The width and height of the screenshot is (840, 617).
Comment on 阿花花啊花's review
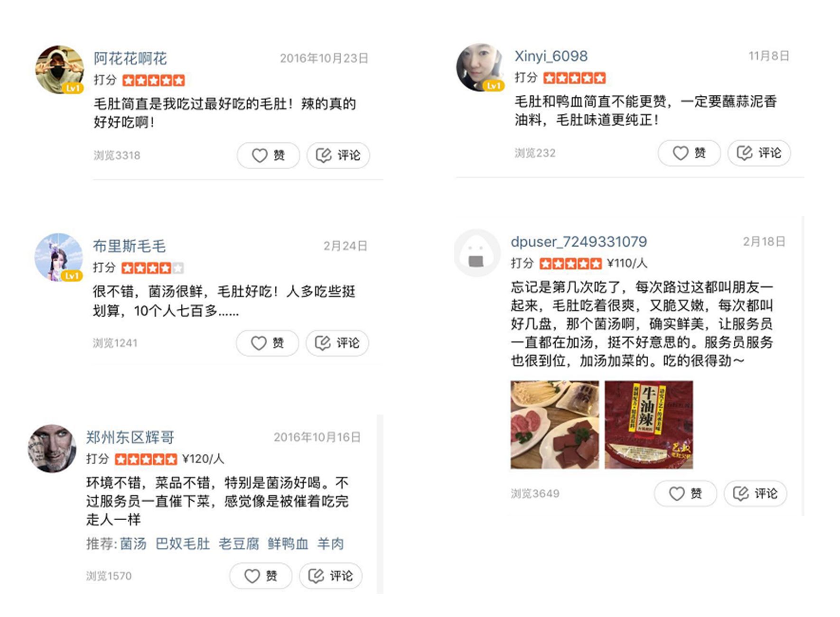338,155
